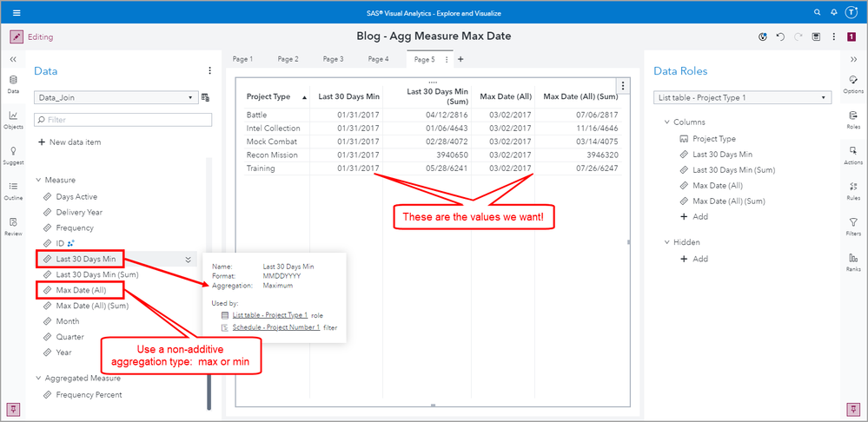Open the Options pane icon
868x422 pixels.
[853, 84]
